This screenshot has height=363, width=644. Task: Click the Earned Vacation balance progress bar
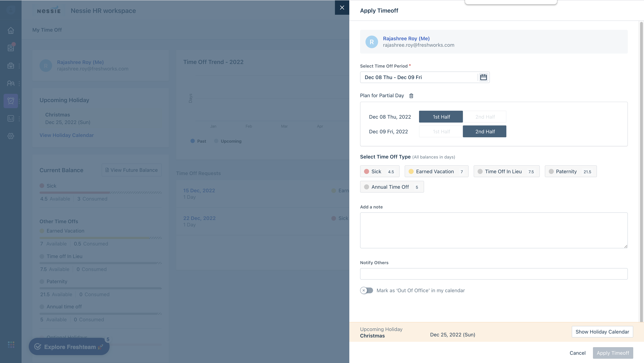point(100,238)
